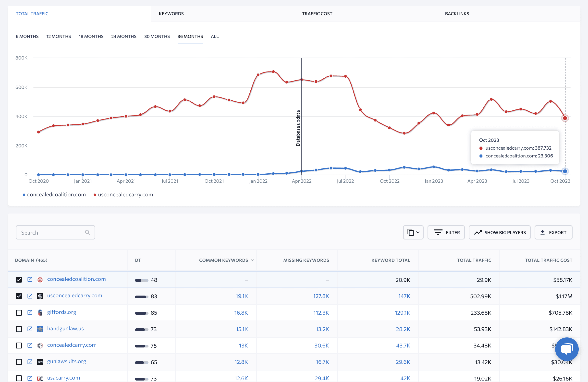Uncheck the usconcealedcarry.com checkbox
Viewport: 588px width, 382px height.
click(19, 296)
